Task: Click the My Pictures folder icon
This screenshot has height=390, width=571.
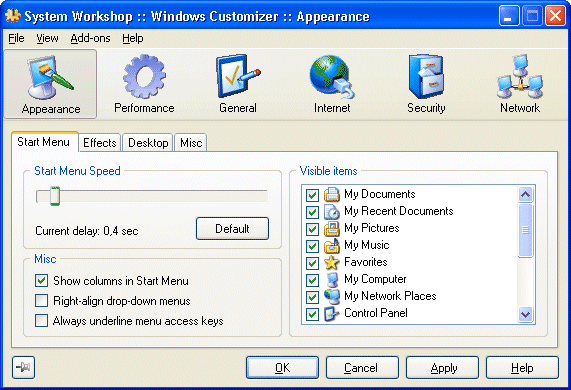Action: (x=331, y=229)
